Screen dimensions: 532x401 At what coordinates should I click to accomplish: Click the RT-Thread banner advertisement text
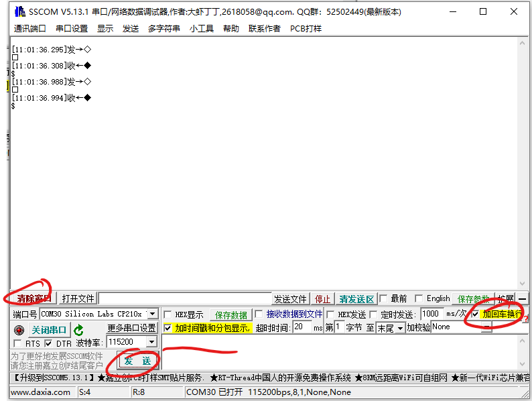(x=281, y=378)
